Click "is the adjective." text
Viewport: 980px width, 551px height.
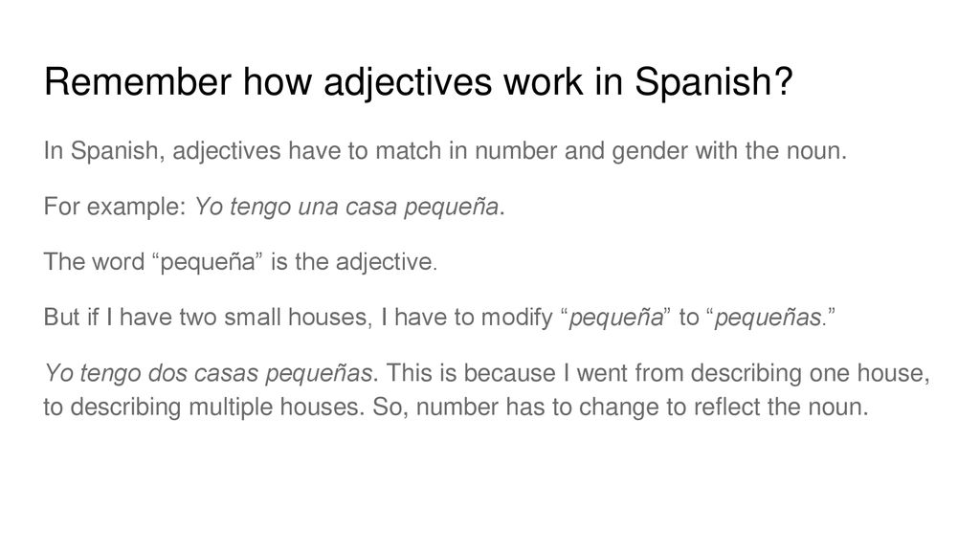click(x=354, y=262)
